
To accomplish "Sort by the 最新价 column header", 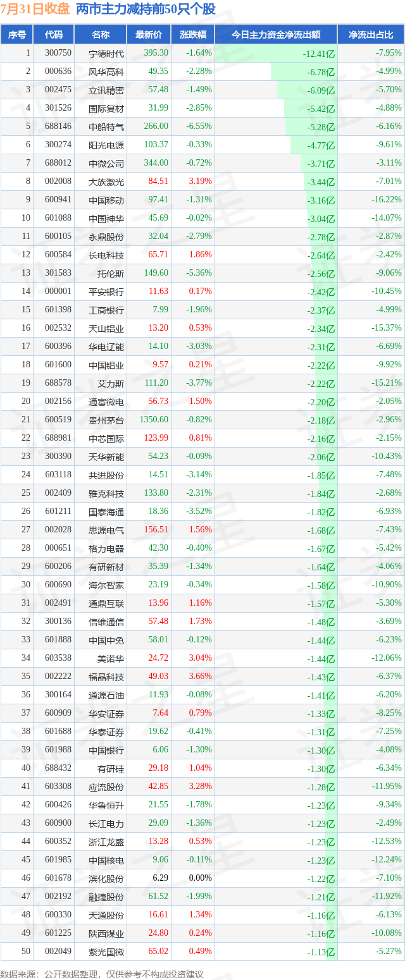I will (x=149, y=35).
